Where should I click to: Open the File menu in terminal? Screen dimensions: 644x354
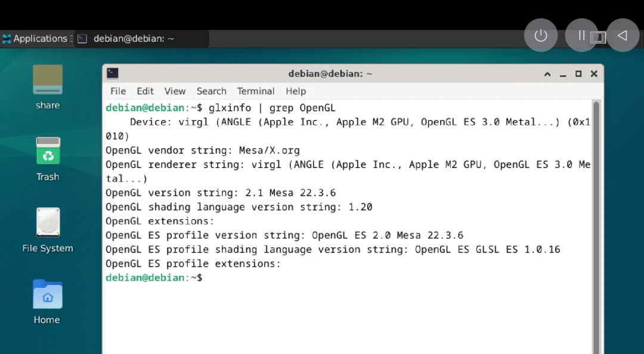coord(118,91)
